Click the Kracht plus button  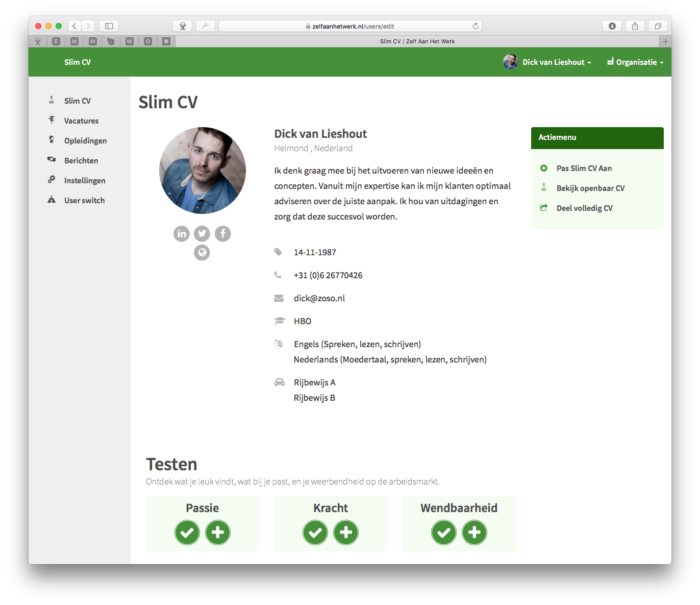[346, 533]
